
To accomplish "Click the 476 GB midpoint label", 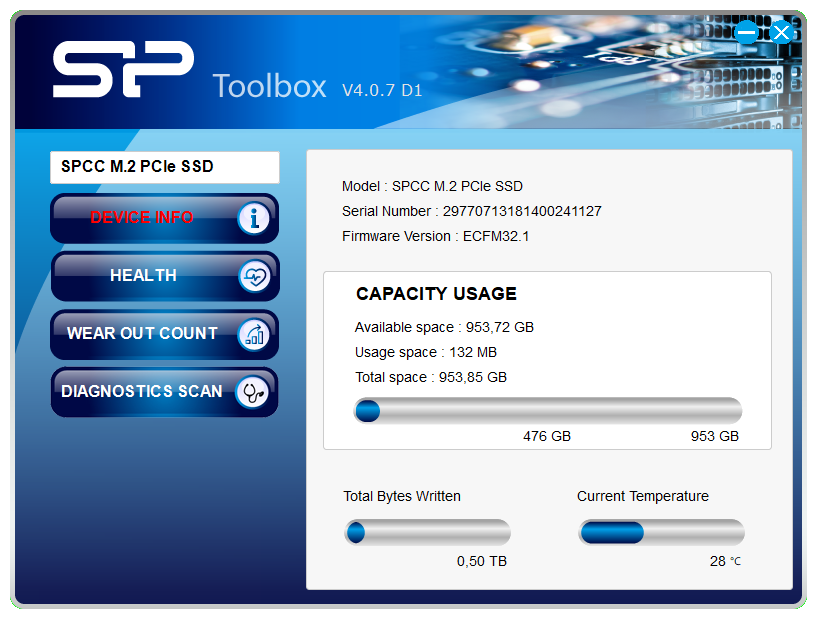I will click(x=547, y=436).
